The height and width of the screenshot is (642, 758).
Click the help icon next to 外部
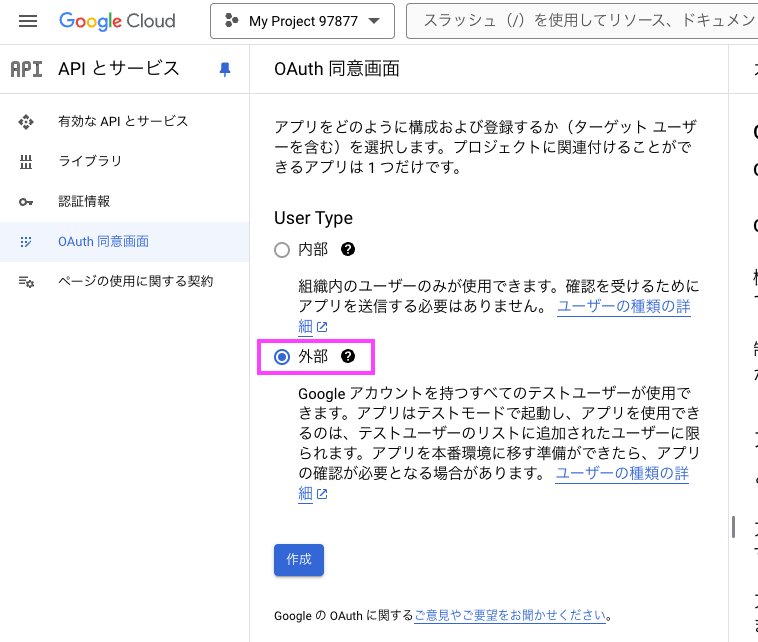tap(348, 356)
